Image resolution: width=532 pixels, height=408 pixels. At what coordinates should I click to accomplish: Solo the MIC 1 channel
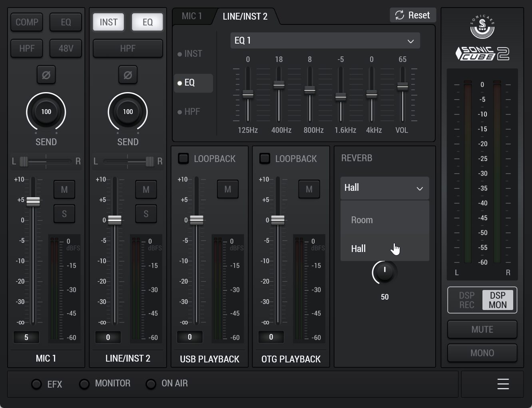[64, 214]
